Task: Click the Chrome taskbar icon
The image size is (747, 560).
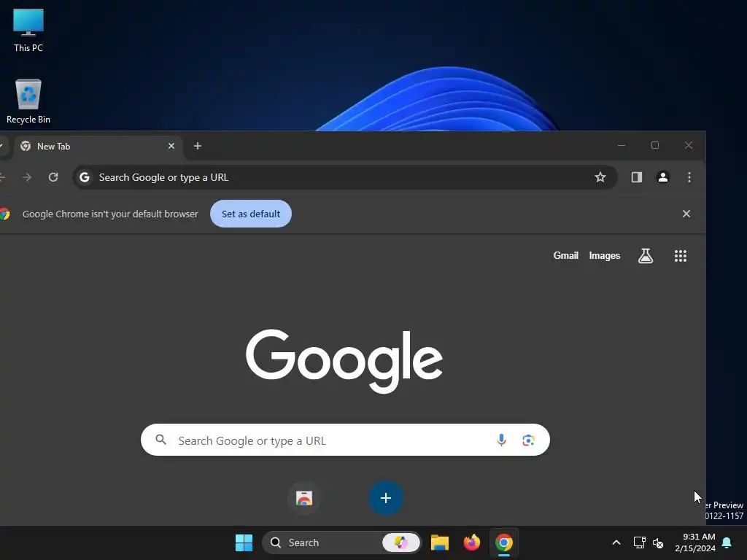Action: [503, 542]
